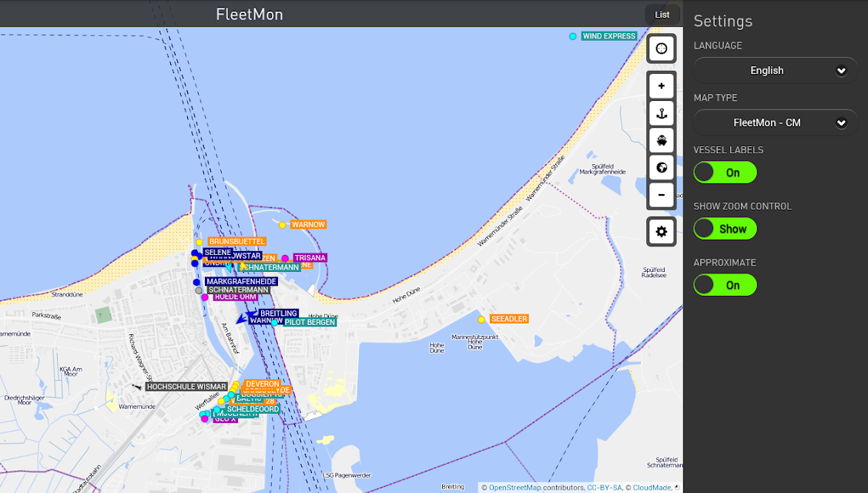Toggle Show Zoom Control switch
Screen dimensions: 868x493
(726, 229)
